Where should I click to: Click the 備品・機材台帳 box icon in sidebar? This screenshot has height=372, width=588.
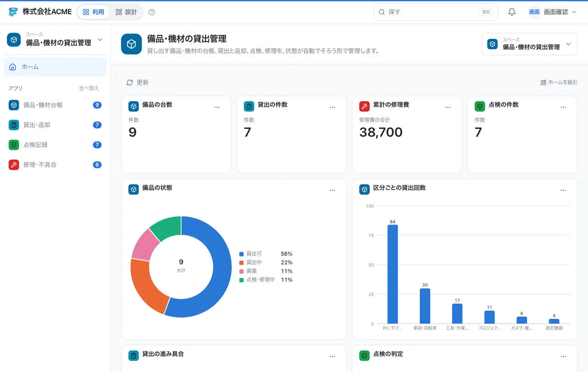tap(14, 105)
